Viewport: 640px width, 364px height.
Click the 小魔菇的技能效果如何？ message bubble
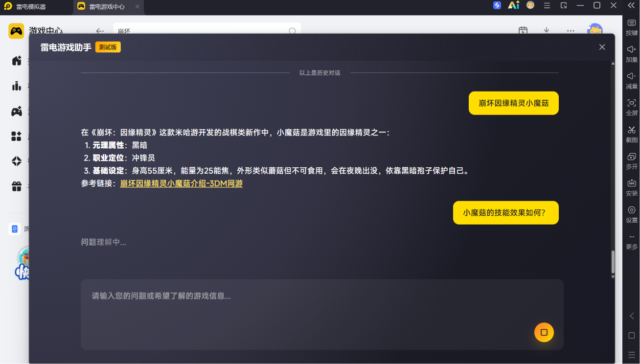[506, 213]
